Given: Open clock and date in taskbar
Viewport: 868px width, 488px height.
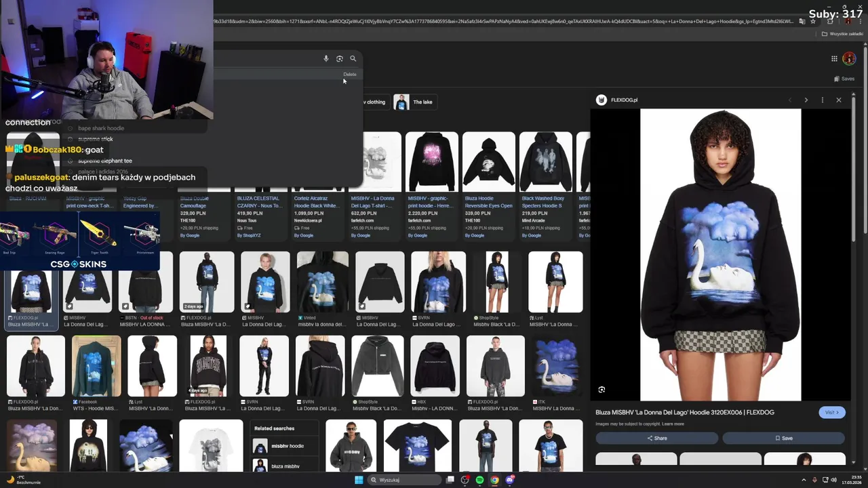Looking at the screenshot, I should [x=852, y=480].
